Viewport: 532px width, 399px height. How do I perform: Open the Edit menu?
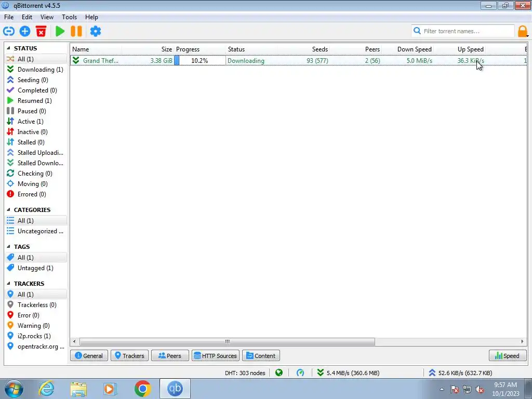coord(27,17)
